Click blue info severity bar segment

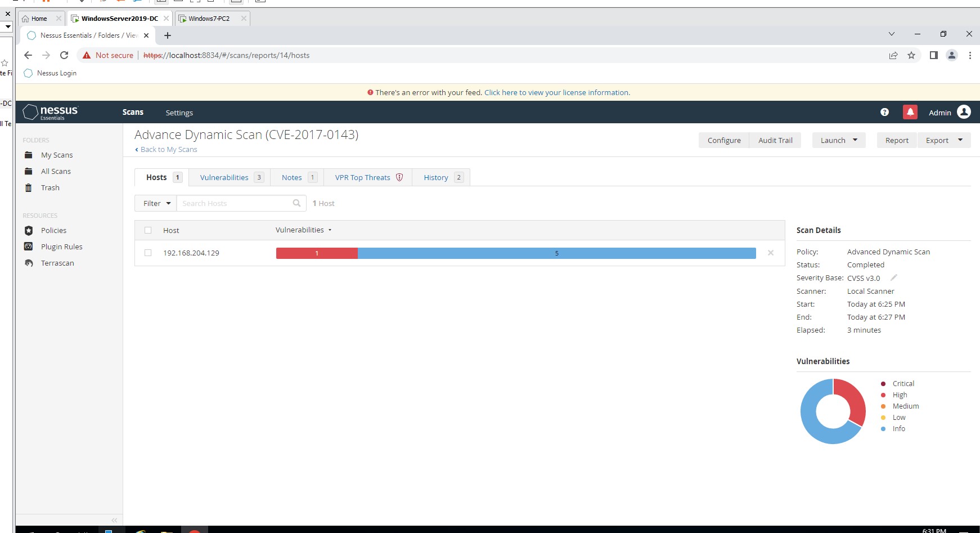point(557,253)
